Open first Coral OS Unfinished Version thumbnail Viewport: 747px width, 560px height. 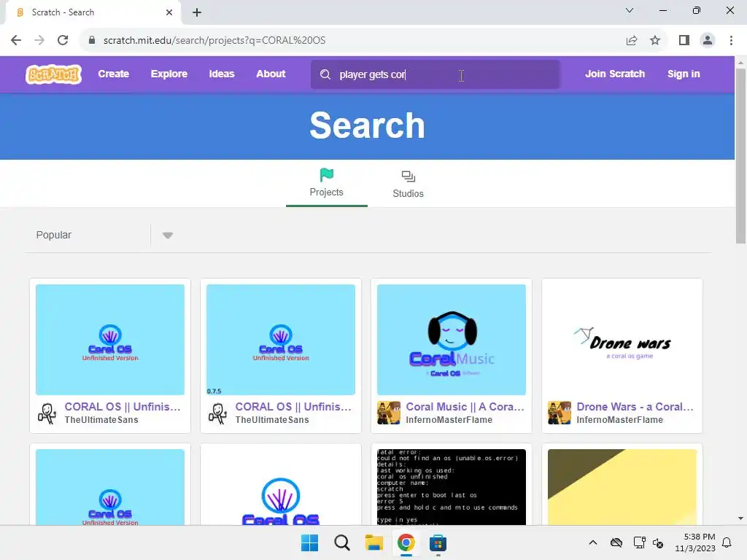coord(110,340)
